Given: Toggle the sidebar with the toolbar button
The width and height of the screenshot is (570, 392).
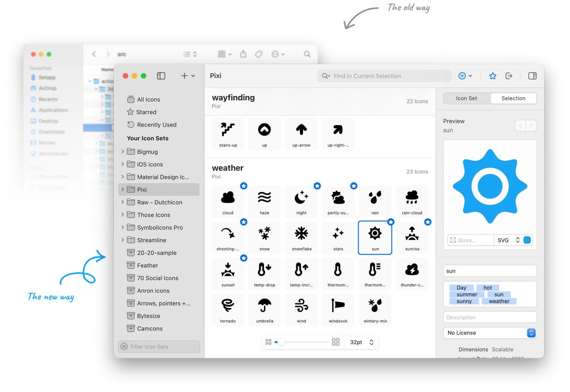Looking at the screenshot, I should point(161,76).
